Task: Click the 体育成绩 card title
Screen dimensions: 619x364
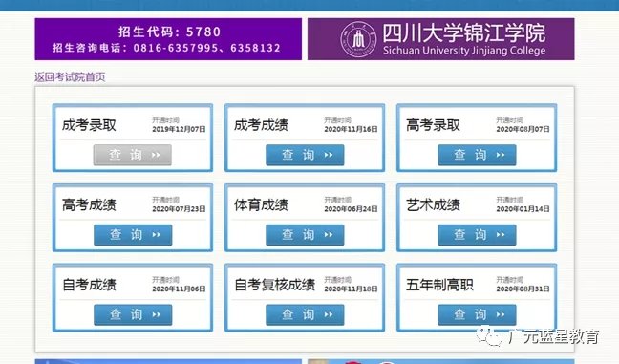Action: tap(261, 204)
